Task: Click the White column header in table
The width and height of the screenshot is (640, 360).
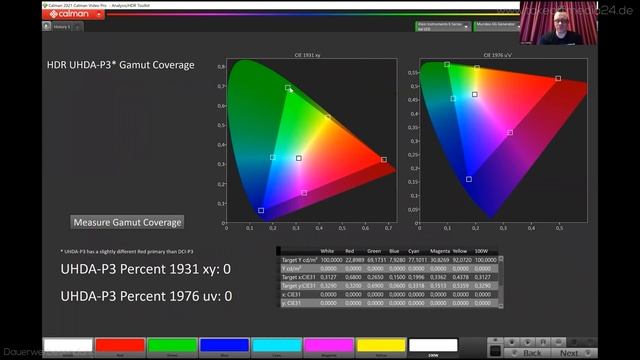Action: click(327, 251)
